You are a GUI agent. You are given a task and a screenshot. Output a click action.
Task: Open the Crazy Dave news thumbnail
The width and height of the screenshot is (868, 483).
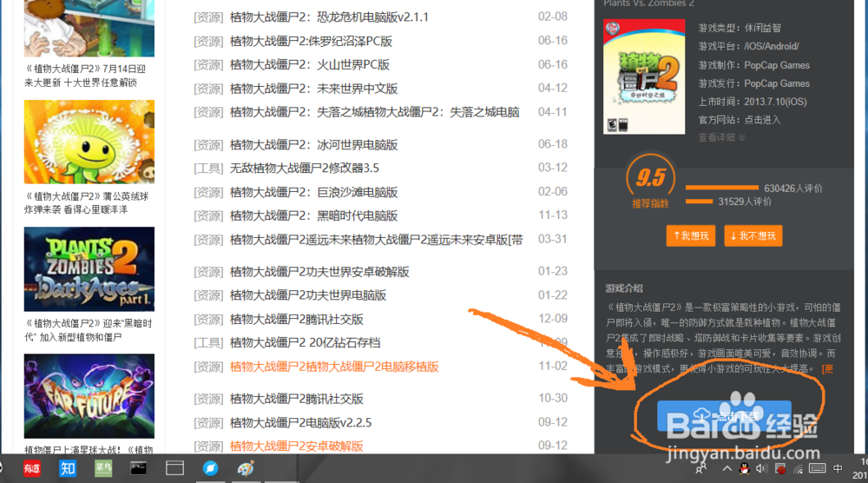(x=89, y=28)
